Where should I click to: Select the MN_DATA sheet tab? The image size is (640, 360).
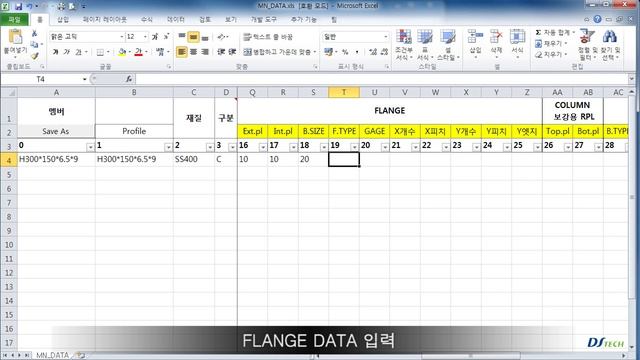(52, 355)
